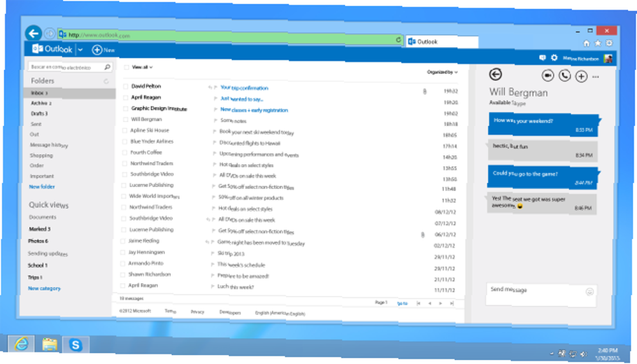Image resolution: width=637 pixels, height=364 pixels.
Task: Open the Outlook settings gear icon
Action: [x=554, y=58]
